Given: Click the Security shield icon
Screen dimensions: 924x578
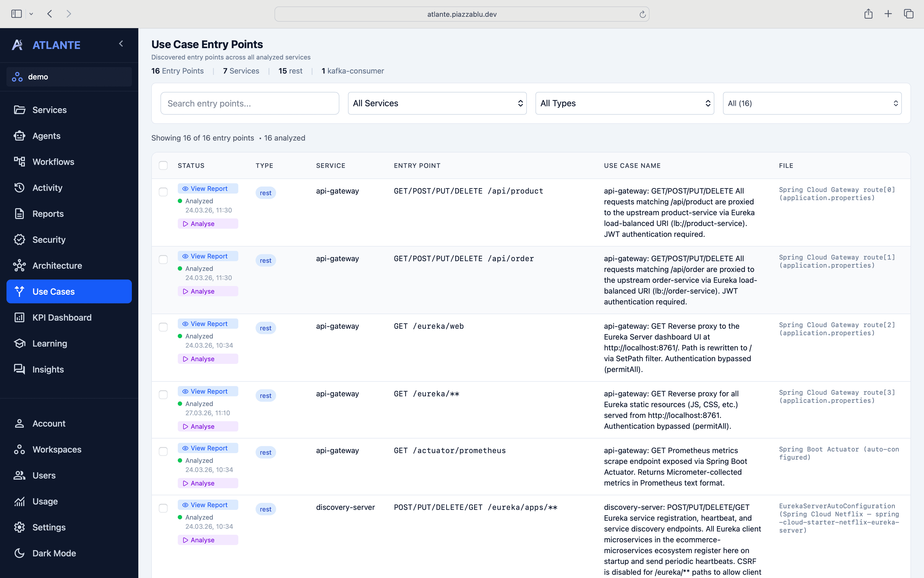Looking at the screenshot, I should [19, 240].
